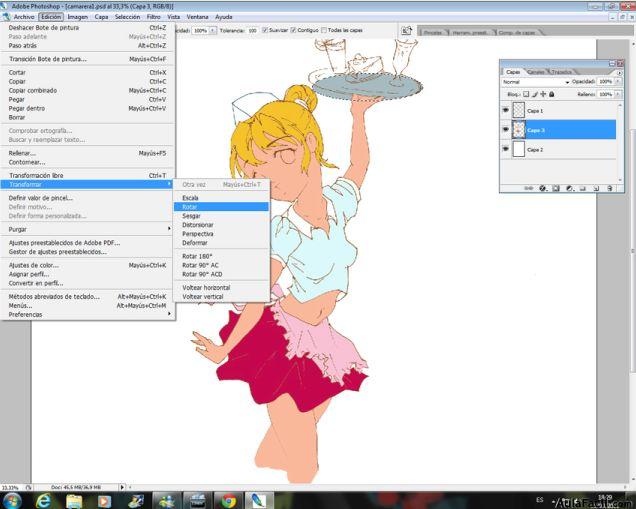Open Windows Explorer folder on taskbar
This screenshot has height=509, width=636.
(73, 501)
